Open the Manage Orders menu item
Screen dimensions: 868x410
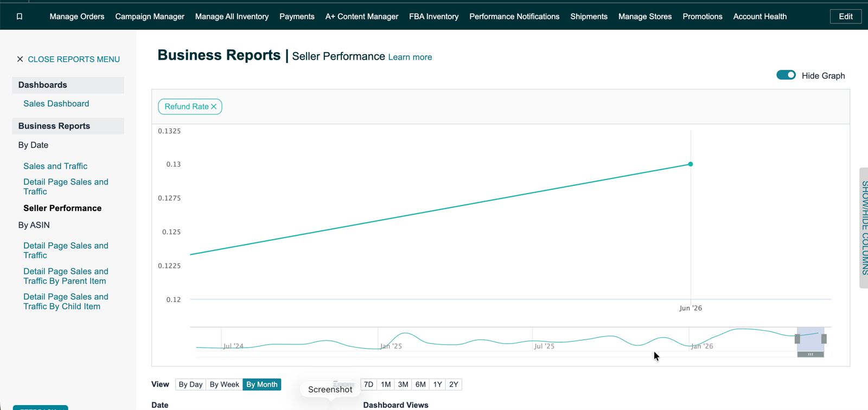77,17
